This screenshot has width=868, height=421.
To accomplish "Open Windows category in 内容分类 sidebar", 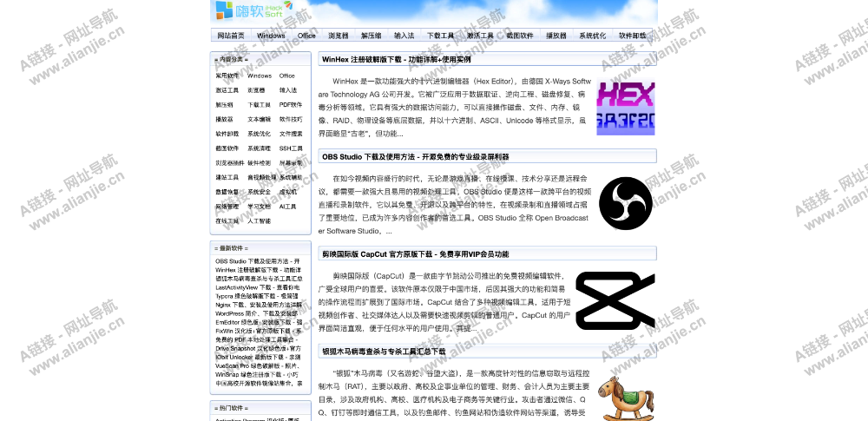I will [x=260, y=76].
